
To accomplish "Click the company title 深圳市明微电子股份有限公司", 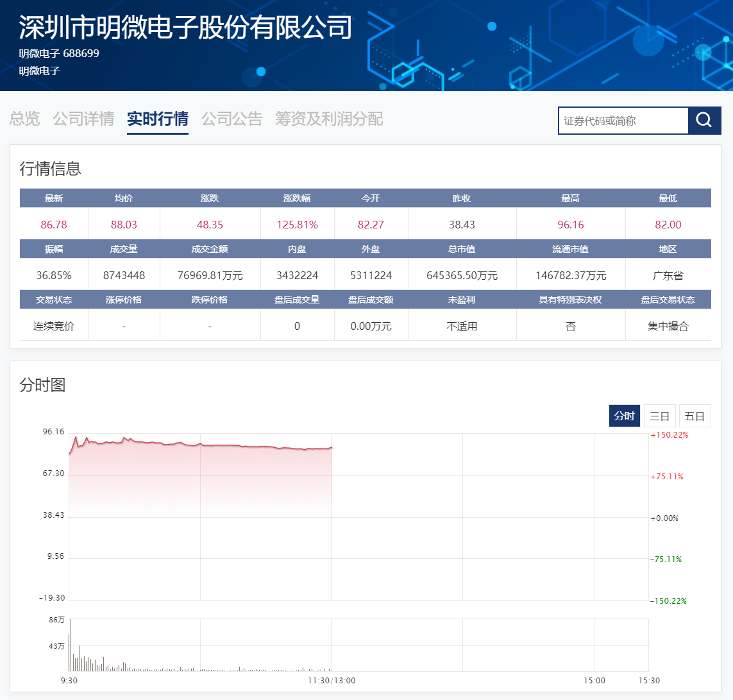I will coord(185,27).
